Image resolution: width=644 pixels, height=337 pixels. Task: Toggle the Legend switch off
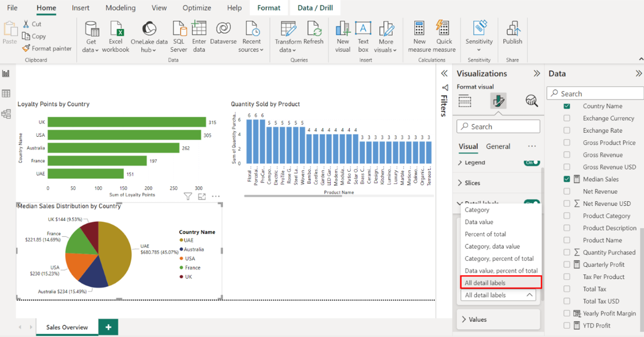pos(532,162)
